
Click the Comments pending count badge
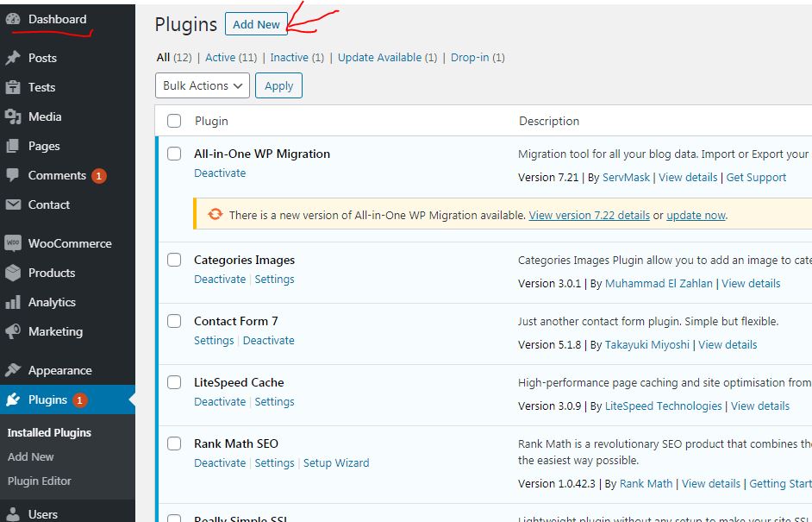click(x=99, y=176)
